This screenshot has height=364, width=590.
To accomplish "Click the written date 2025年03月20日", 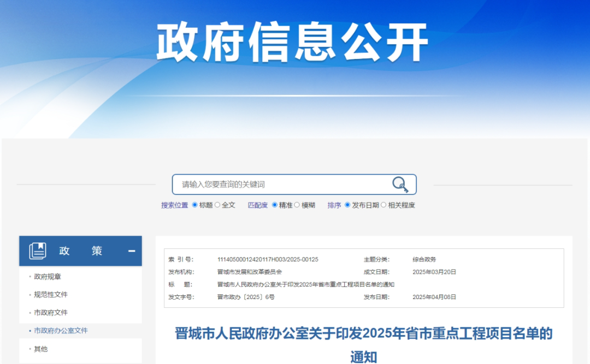I will click(x=434, y=272).
